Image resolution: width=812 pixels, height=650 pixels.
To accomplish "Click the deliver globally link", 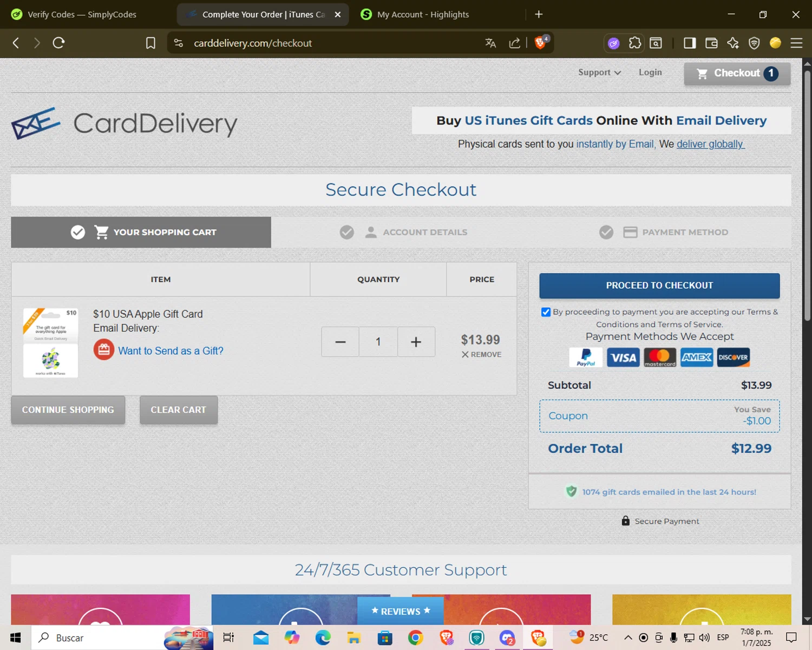I will (710, 144).
